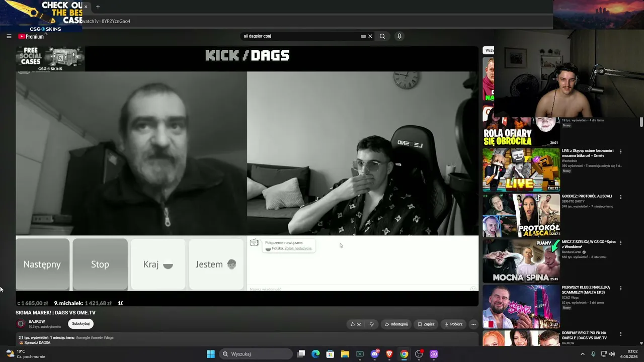Click the taskbar Wyszukaj search box
Image resolution: width=644 pixels, height=362 pixels.
click(255, 354)
